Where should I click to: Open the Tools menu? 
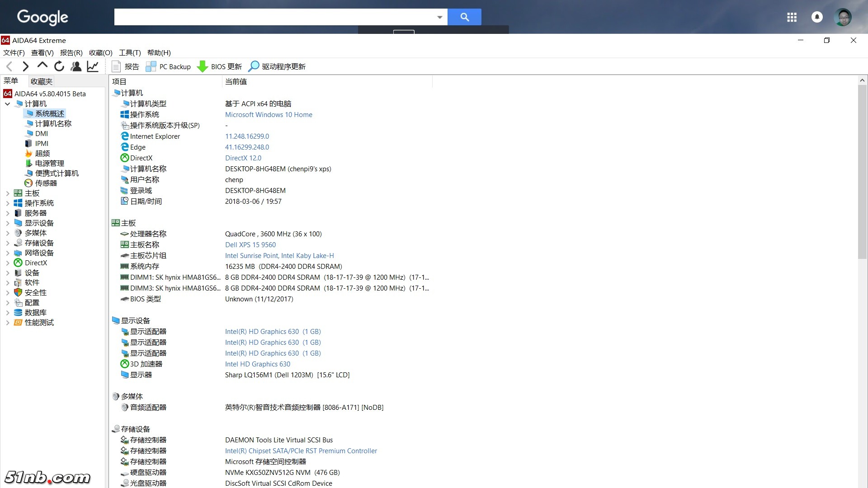(130, 53)
